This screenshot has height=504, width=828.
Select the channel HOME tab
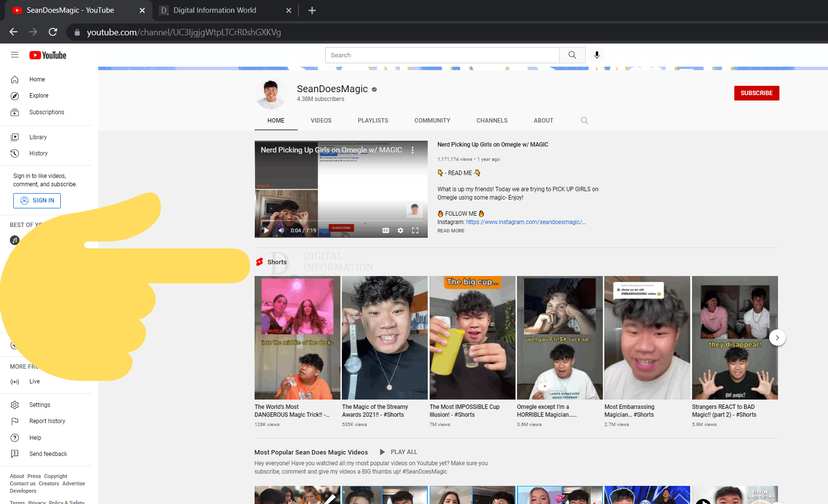click(x=276, y=121)
